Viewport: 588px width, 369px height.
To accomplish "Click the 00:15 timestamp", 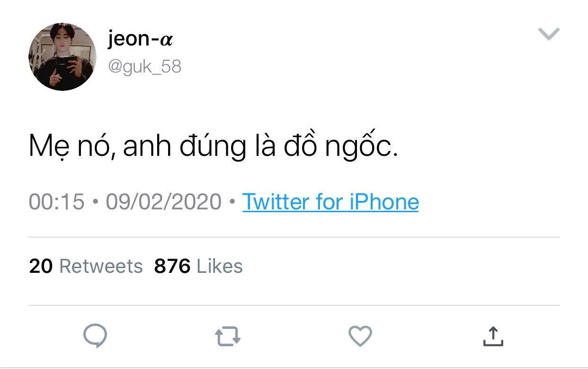I will click(56, 202).
